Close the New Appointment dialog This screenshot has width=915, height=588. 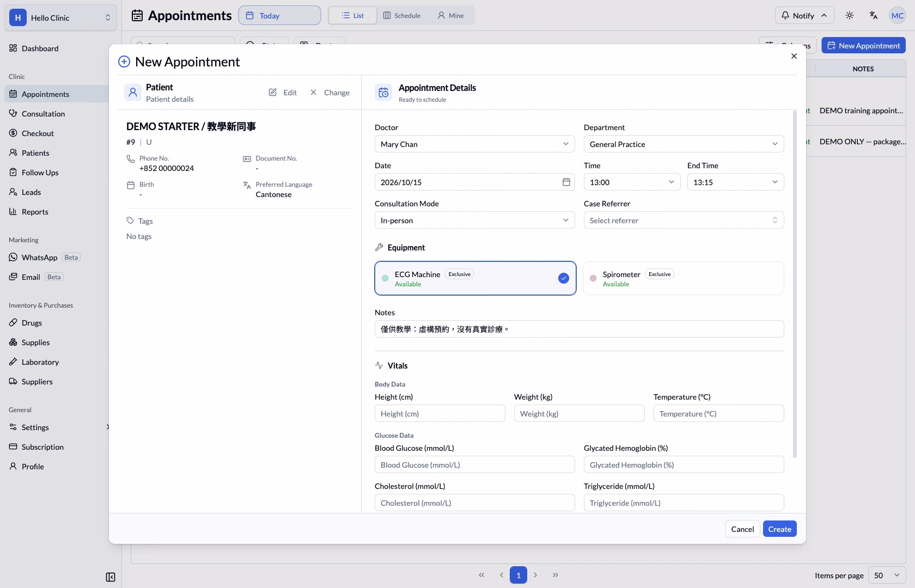pos(794,56)
